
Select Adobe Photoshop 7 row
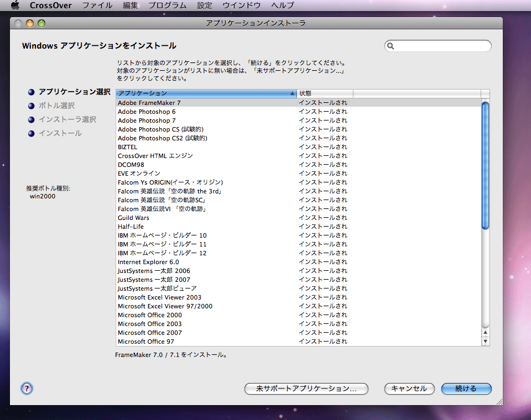pos(298,120)
